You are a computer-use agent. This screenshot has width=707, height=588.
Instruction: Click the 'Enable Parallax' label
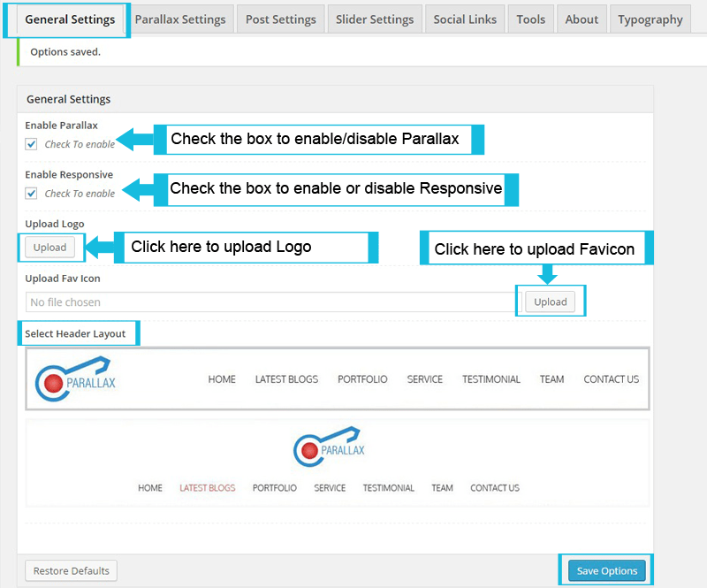pyautogui.click(x=61, y=126)
